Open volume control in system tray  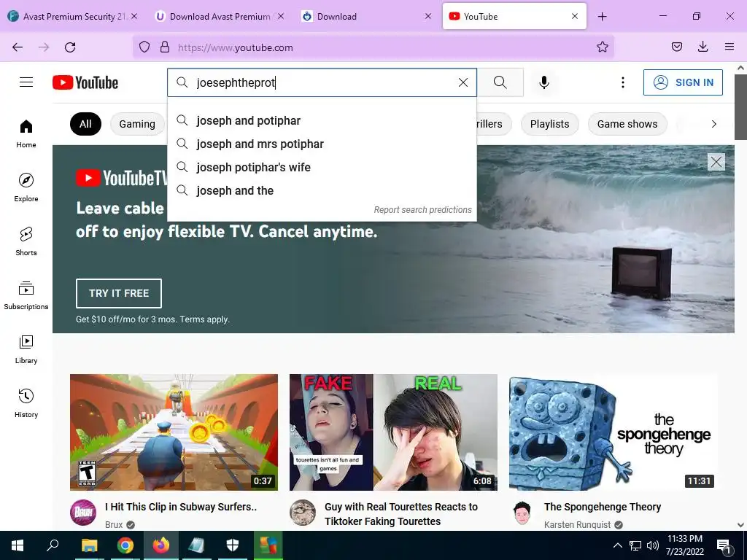coord(653,545)
